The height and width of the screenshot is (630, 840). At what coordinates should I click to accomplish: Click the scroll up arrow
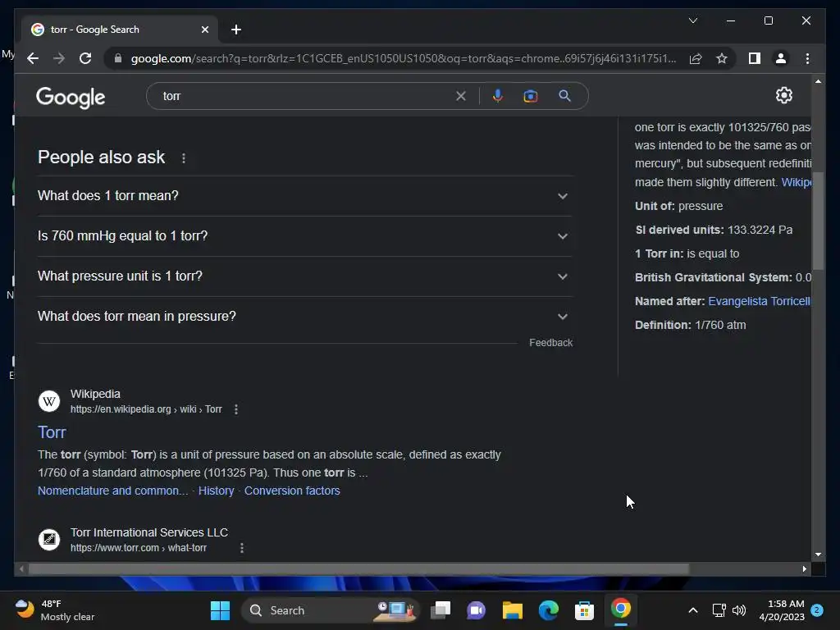coord(818,81)
